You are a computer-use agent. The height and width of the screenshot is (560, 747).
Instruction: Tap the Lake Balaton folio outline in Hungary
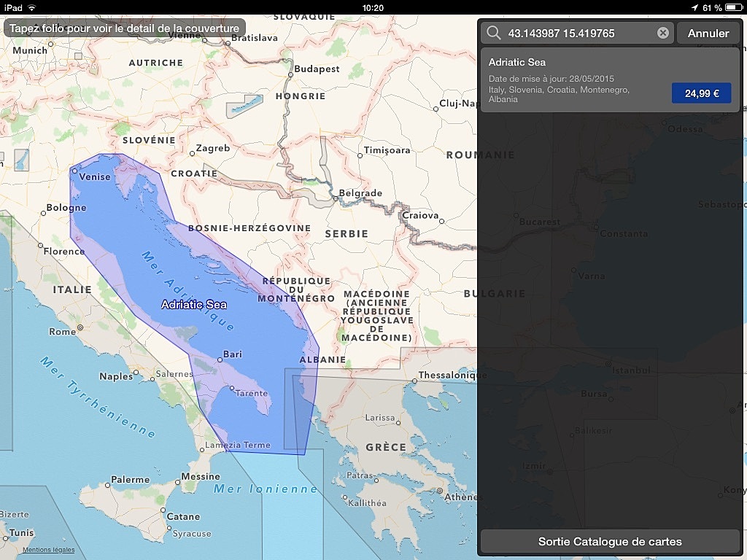(244, 106)
